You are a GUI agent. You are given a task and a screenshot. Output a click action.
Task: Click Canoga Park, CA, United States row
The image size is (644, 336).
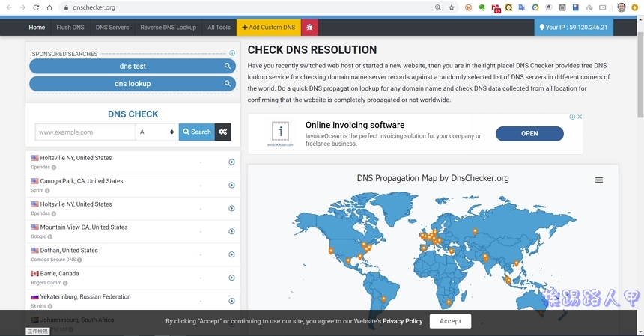tap(133, 185)
